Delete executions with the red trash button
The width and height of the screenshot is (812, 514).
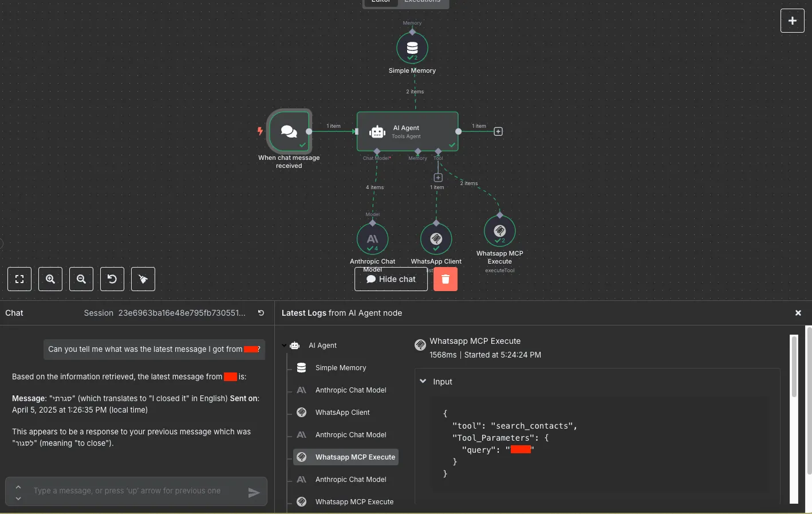click(x=446, y=279)
